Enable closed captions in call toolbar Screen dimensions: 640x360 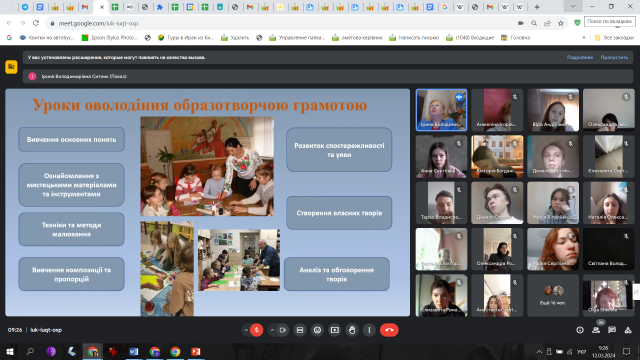point(300,330)
